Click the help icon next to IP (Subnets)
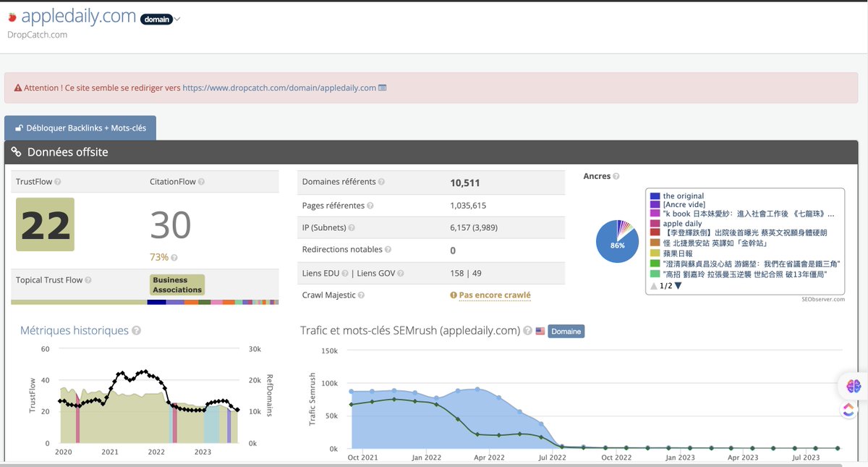 352,228
